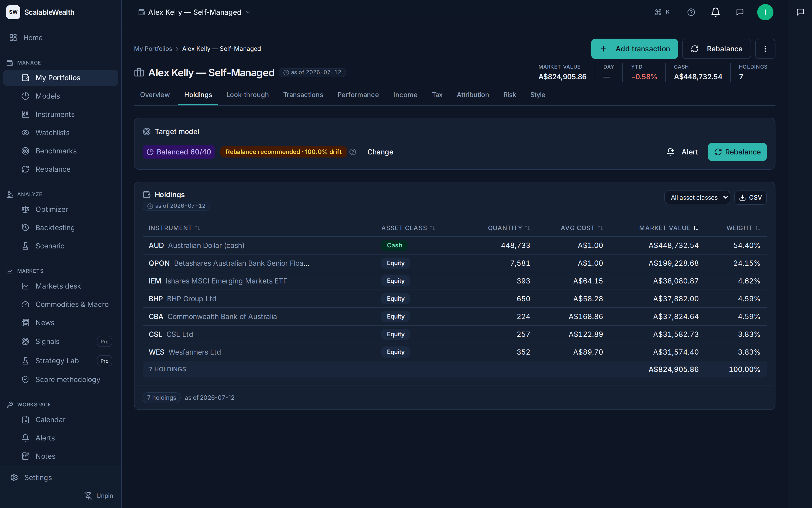Viewport: 812px width, 508px height.
Task: Click the News newspaper icon
Action: 25,323
